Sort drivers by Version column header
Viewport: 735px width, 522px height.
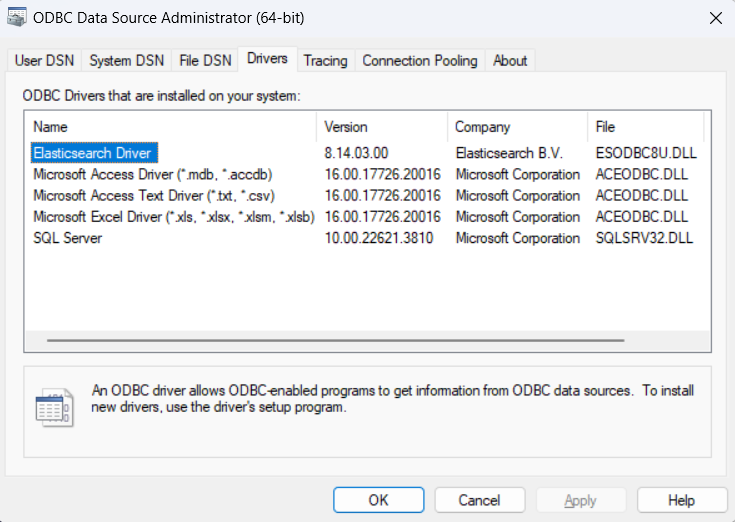382,127
